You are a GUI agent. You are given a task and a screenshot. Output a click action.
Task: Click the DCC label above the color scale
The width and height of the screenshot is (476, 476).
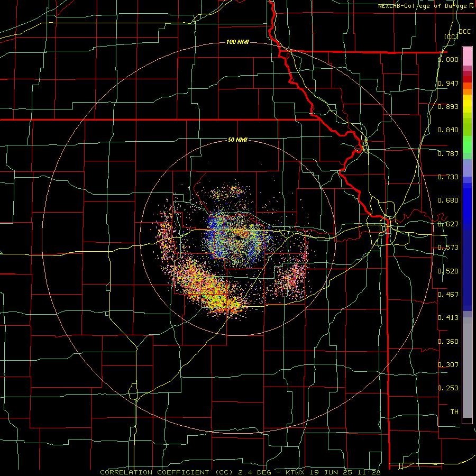point(465,32)
